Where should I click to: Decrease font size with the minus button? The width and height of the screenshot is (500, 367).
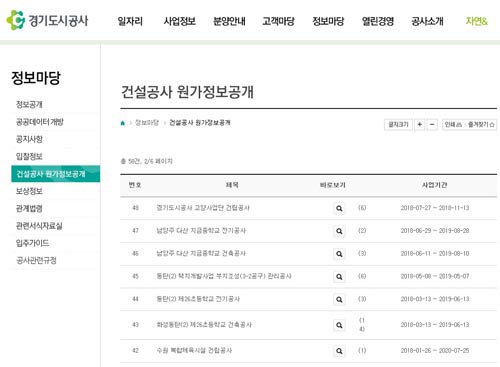[432, 124]
